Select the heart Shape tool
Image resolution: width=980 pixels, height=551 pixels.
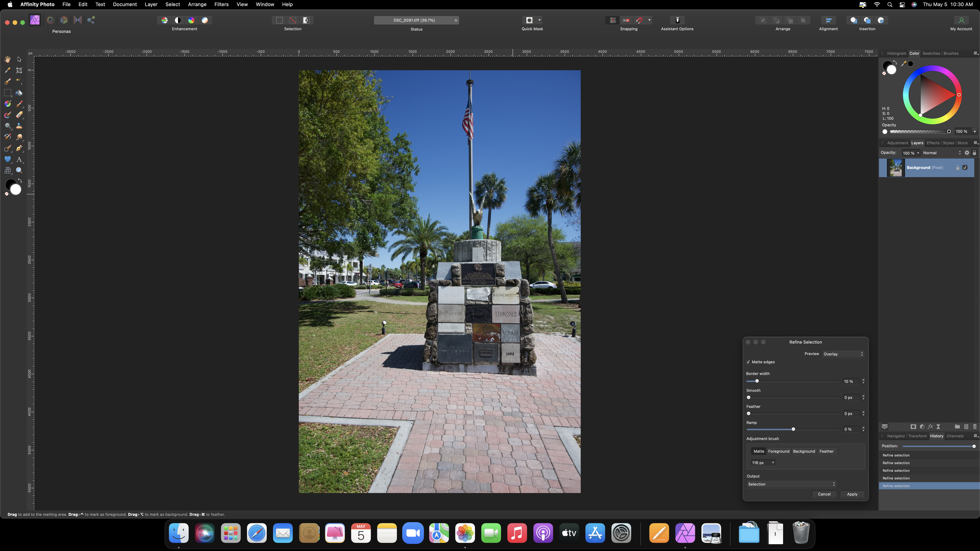[8, 159]
